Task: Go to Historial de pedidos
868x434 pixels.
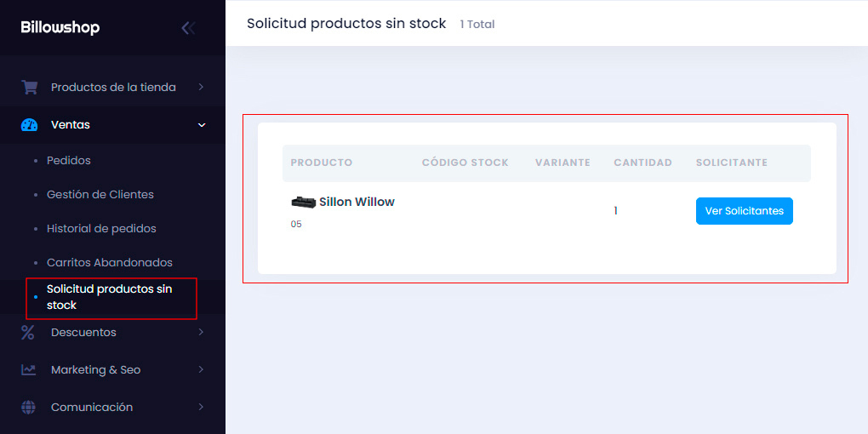Action: coord(101,229)
